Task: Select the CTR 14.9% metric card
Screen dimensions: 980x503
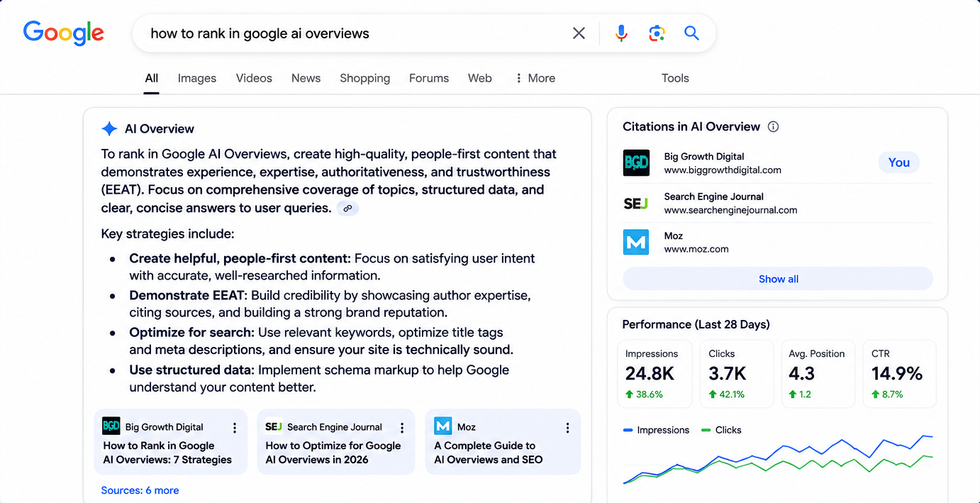Action: 900,374
